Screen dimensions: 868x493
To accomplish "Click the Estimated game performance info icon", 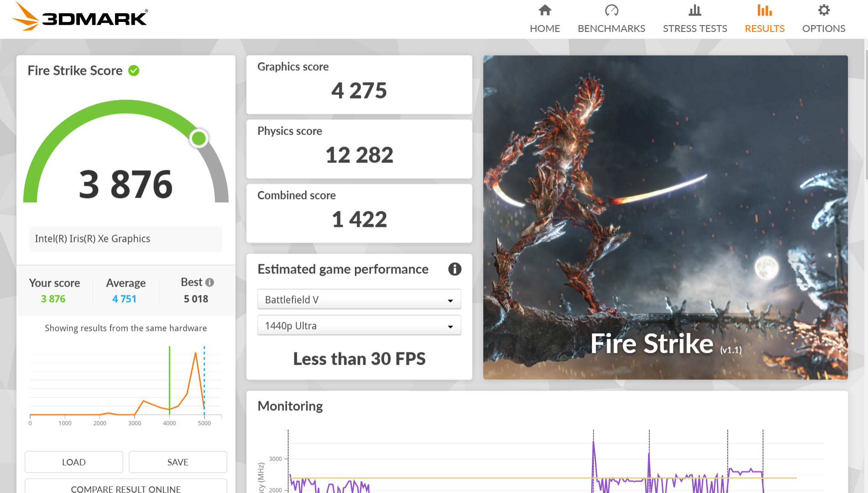I will (x=455, y=269).
